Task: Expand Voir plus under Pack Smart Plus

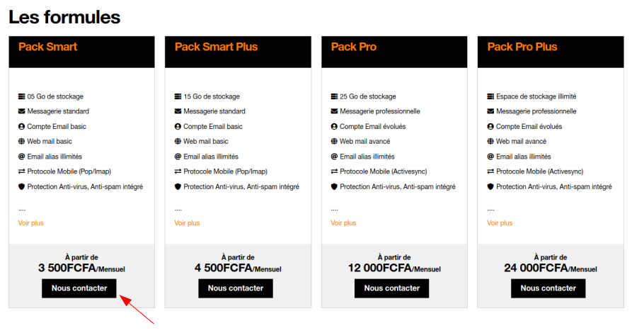Action: pos(188,222)
